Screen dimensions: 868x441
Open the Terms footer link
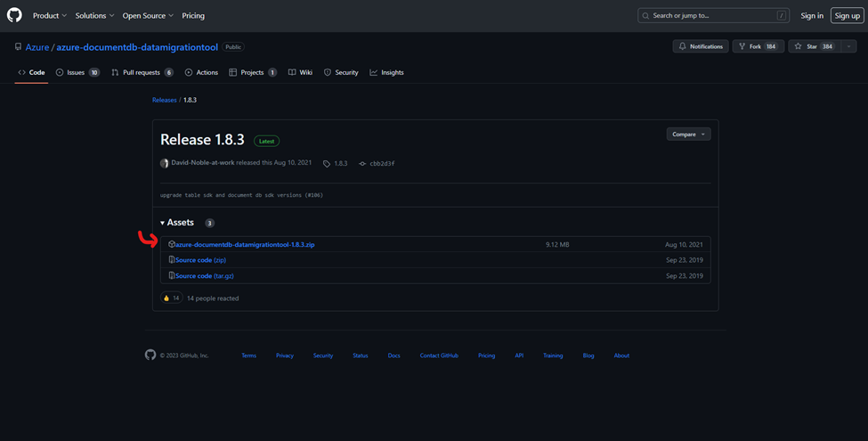[x=248, y=355]
